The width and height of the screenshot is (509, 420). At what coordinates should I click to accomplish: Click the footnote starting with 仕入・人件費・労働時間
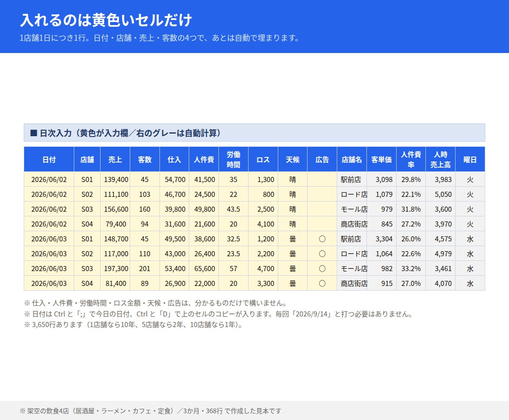pyautogui.click(x=156, y=303)
